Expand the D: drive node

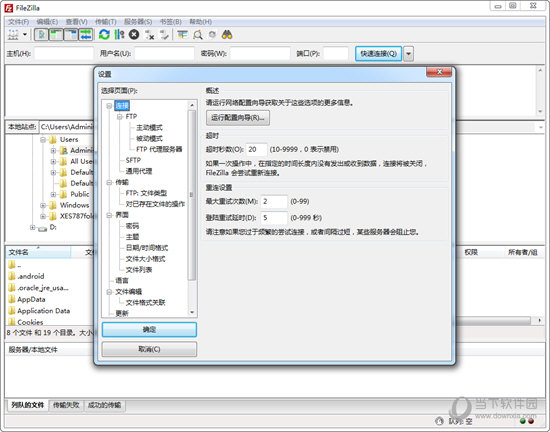click(x=32, y=228)
